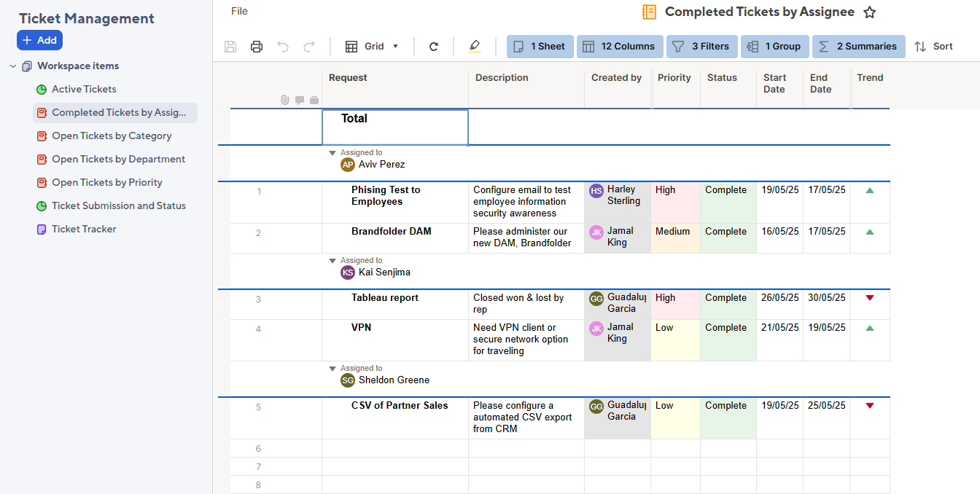This screenshot has width=980, height=494.
Task: Click the attachments paperclip column icon
Action: click(x=285, y=100)
